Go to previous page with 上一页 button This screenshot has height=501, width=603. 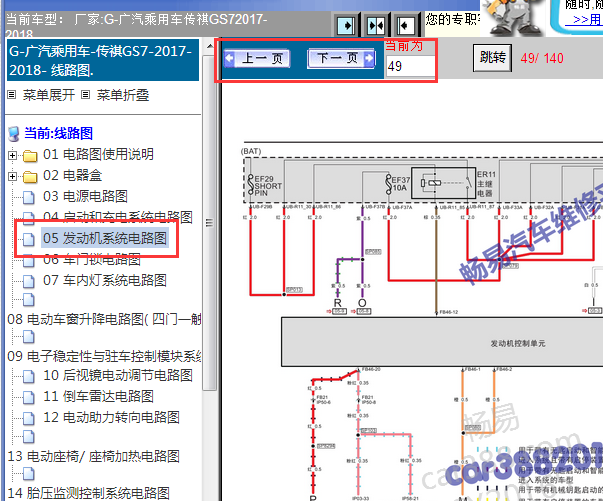[257, 59]
